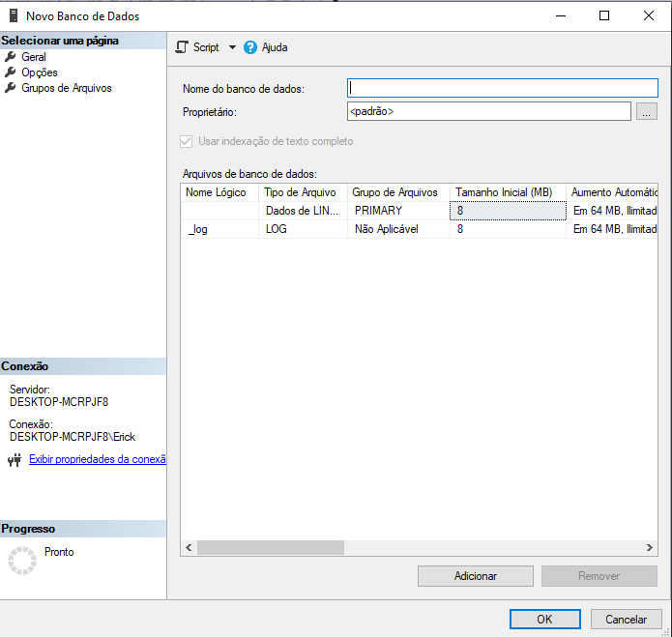Toggle Usar indexação de texto completo checkbox
The height and width of the screenshot is (637, 672).
point(187,141)
